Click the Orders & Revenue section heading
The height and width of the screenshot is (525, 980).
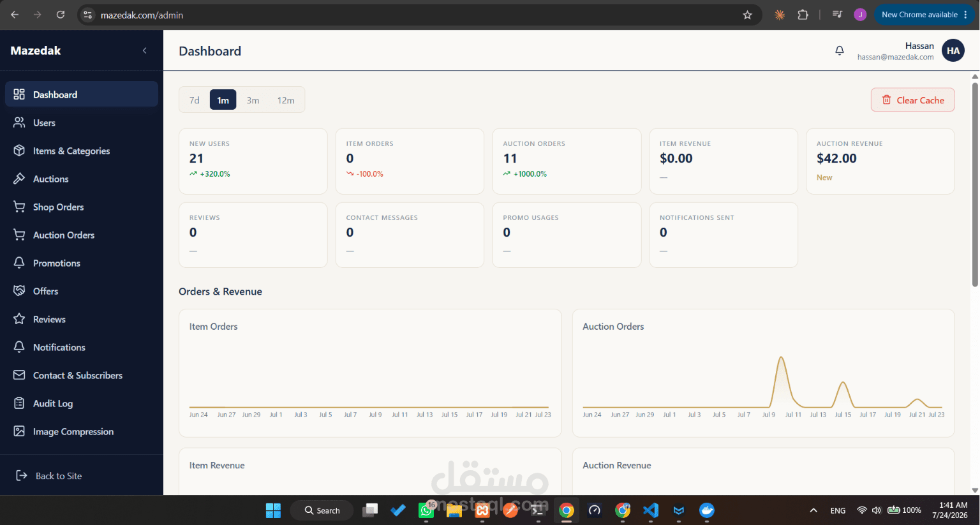click(x=220, y=292)
